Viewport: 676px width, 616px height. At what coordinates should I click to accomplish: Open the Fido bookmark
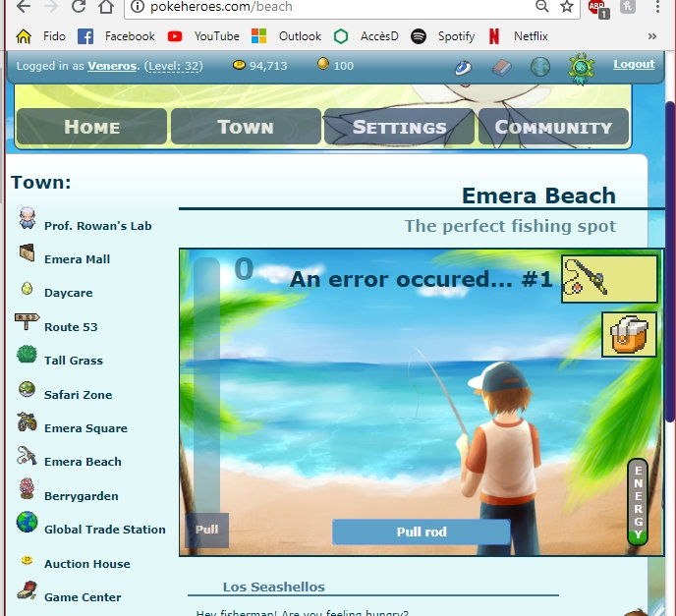pos(41,36)
